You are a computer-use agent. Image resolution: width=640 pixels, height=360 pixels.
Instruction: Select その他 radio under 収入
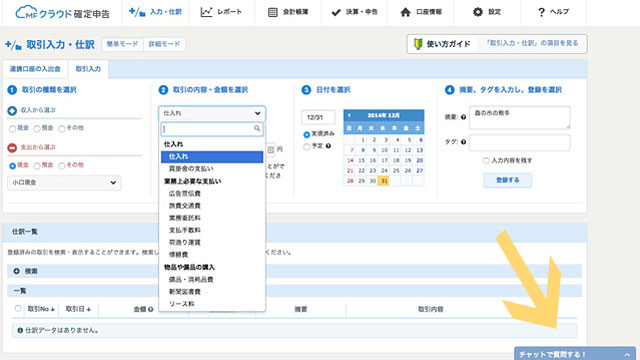(62, 129)
